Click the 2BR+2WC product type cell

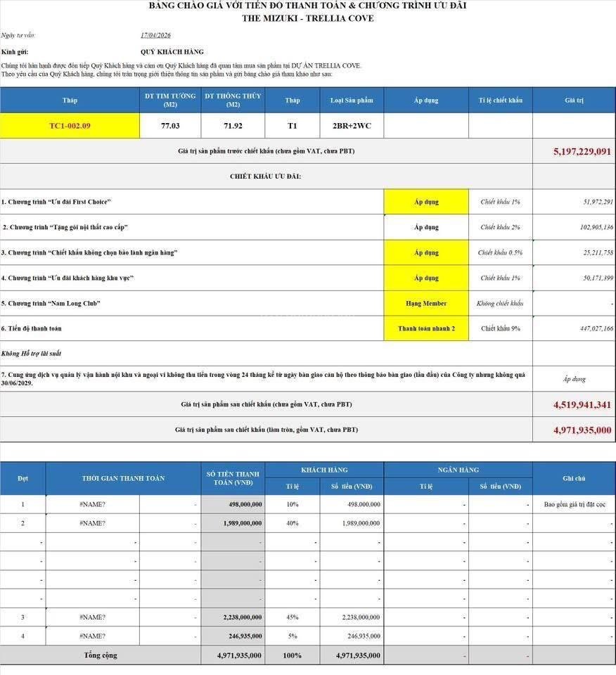(x=352, y=126)
